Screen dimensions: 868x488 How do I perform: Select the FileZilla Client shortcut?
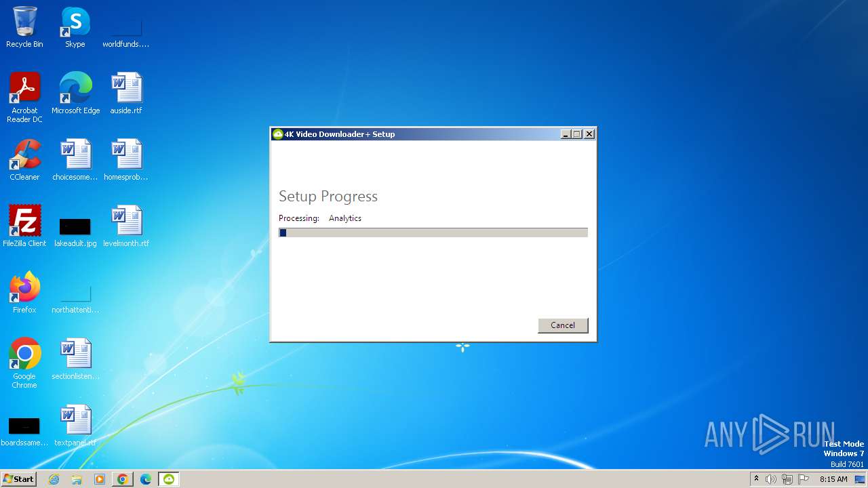click(x=24, y=226)
